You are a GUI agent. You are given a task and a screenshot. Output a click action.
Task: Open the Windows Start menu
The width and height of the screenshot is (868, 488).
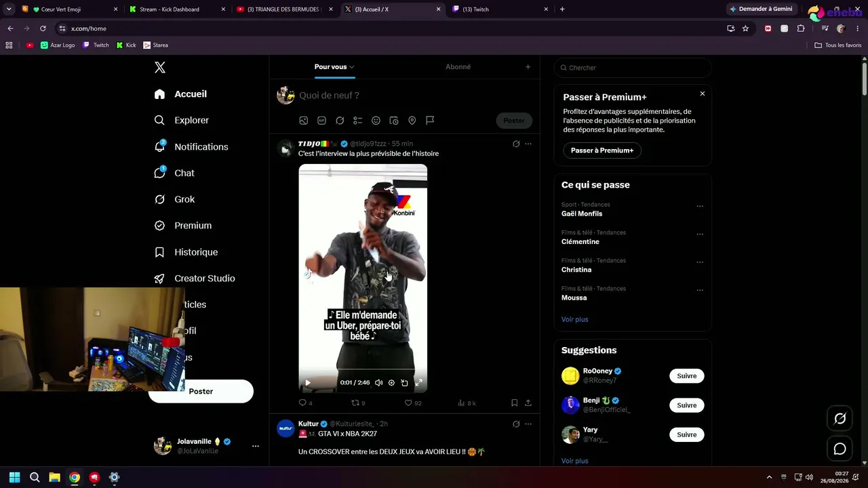pos(14,477)
